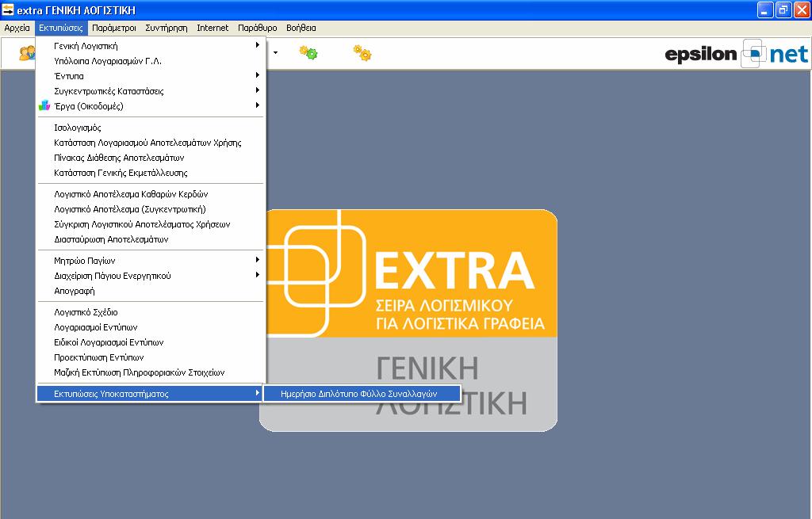
Task: Select Λογιστικό Αποτέλεσμα (Συγκεντρωτική)
Action: 150,209
